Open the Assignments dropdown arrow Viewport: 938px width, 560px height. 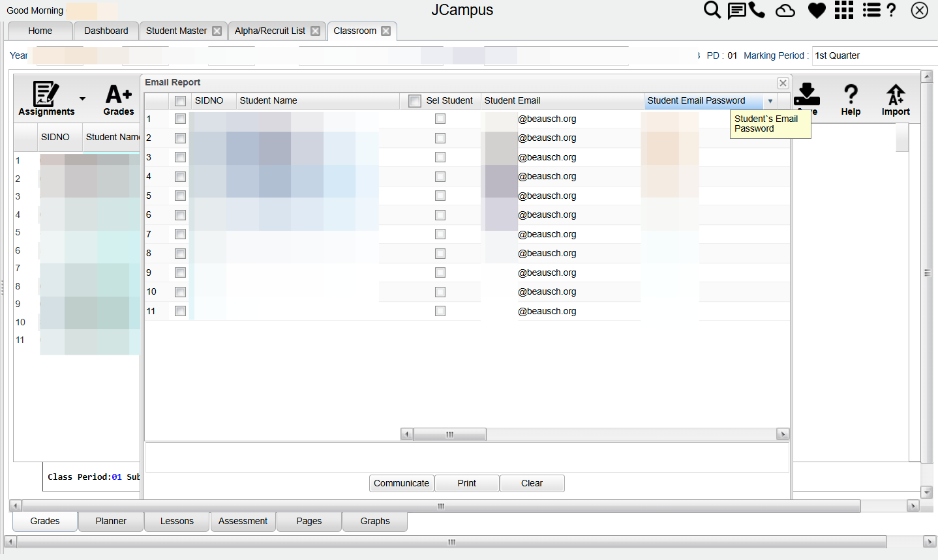coord(83,99)
